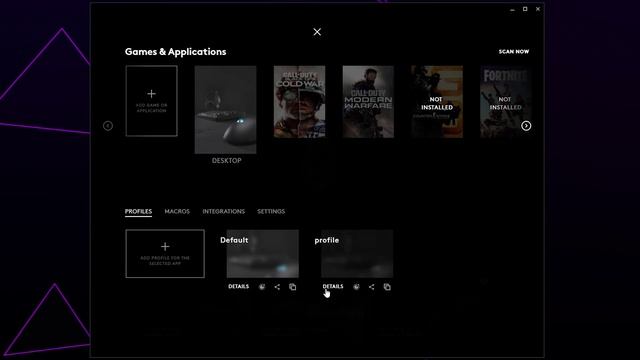Switch to the MACROS tab
This screenshot has width=640, height=360.
pos(177,211)
